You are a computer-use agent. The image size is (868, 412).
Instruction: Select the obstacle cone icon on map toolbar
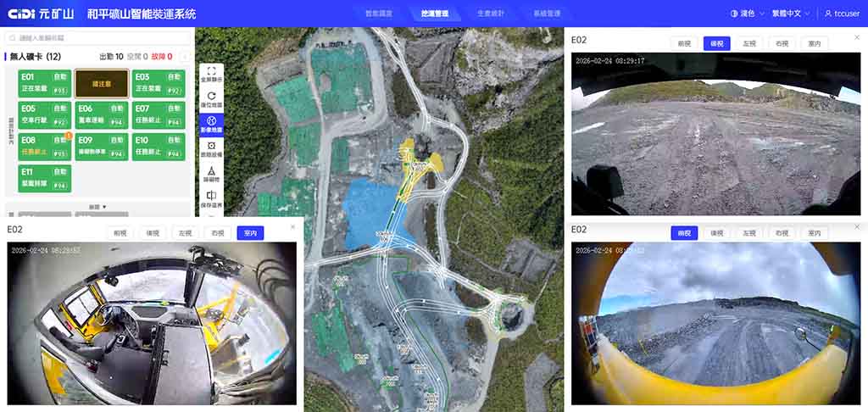[x=211, y=170]
